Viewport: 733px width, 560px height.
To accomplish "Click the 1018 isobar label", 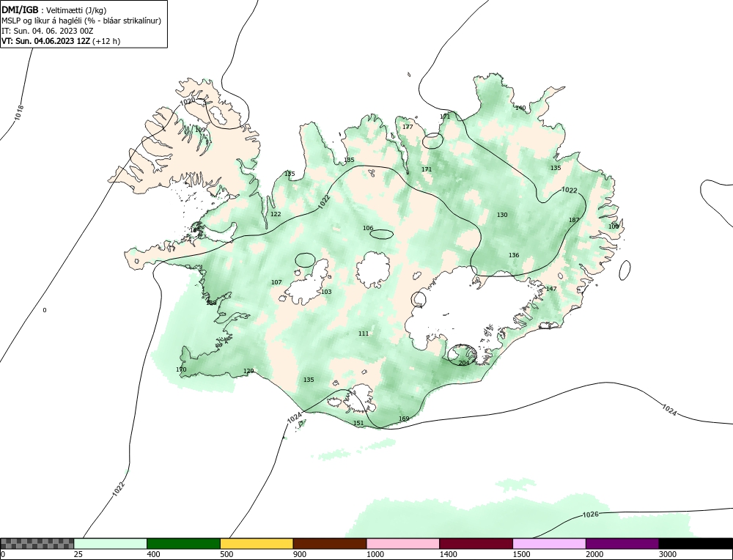I will click(x=19, y=113).
